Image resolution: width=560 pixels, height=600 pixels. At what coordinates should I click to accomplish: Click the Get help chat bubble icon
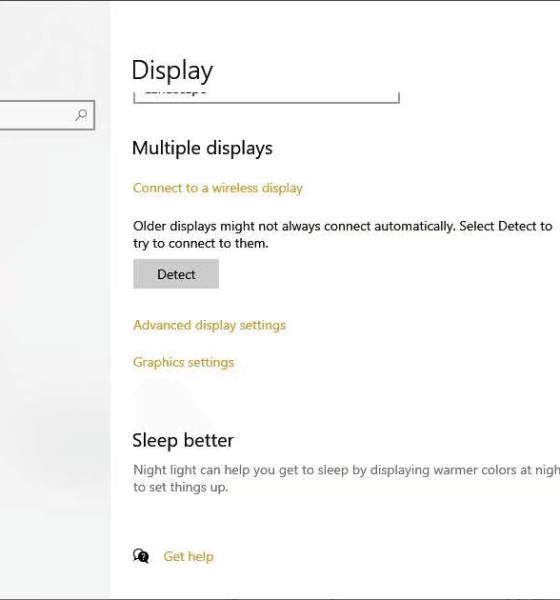tap(141, 556)
